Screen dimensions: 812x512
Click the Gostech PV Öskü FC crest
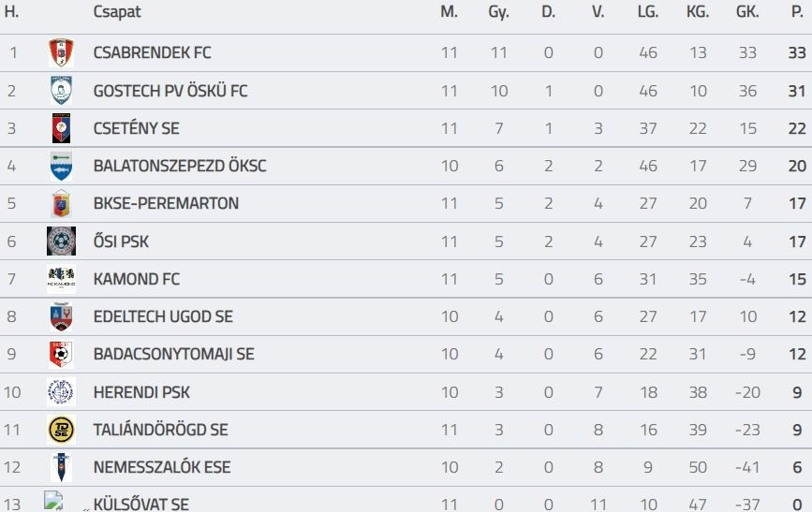[x=61, y=91]
